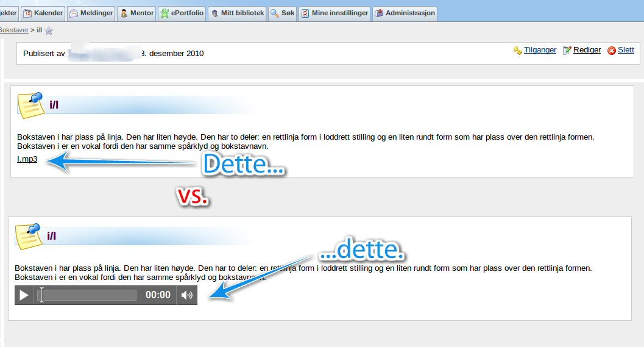Image resolution: width=644 pixels, height=347 pixels.
Task: Click the key icon beside Tilganger
Action: tap(517, 51)
